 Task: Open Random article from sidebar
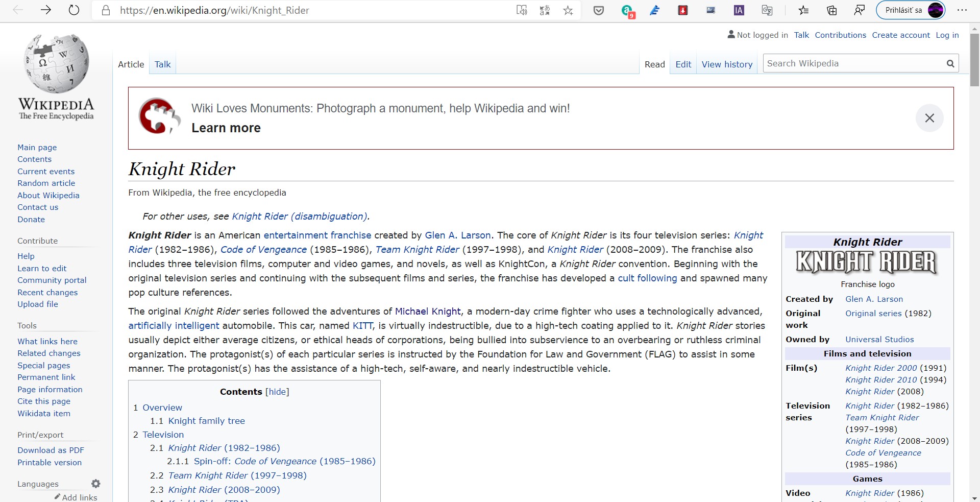[46, 183]
